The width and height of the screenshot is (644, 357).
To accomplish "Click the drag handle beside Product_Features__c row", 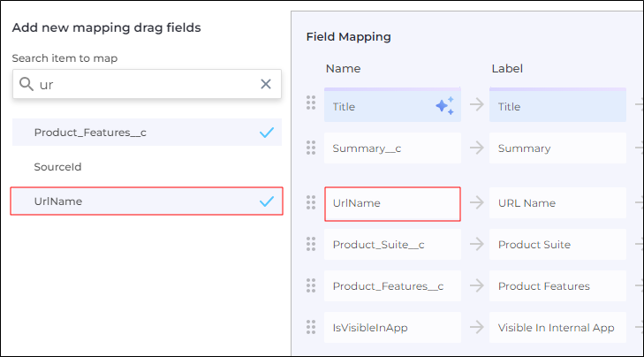I will click(311, 285).
